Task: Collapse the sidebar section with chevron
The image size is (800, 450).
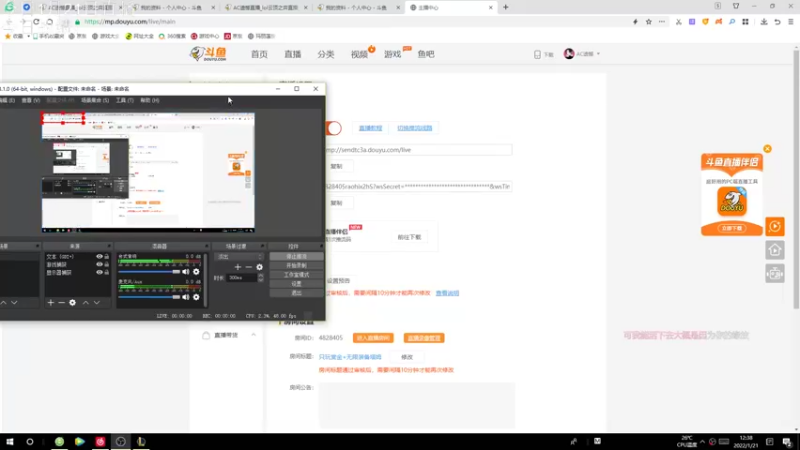Action: tap(254, 335)
